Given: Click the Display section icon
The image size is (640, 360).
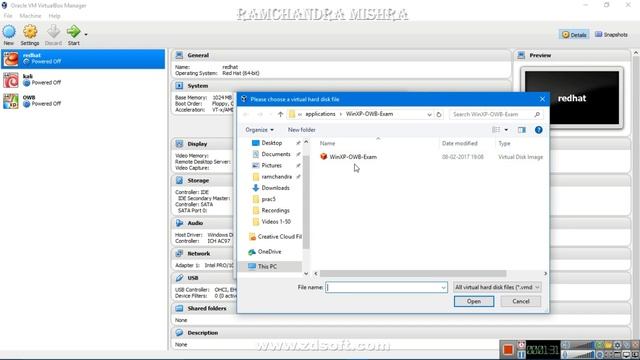Looking at the screenshot, I should pos(179,144).
